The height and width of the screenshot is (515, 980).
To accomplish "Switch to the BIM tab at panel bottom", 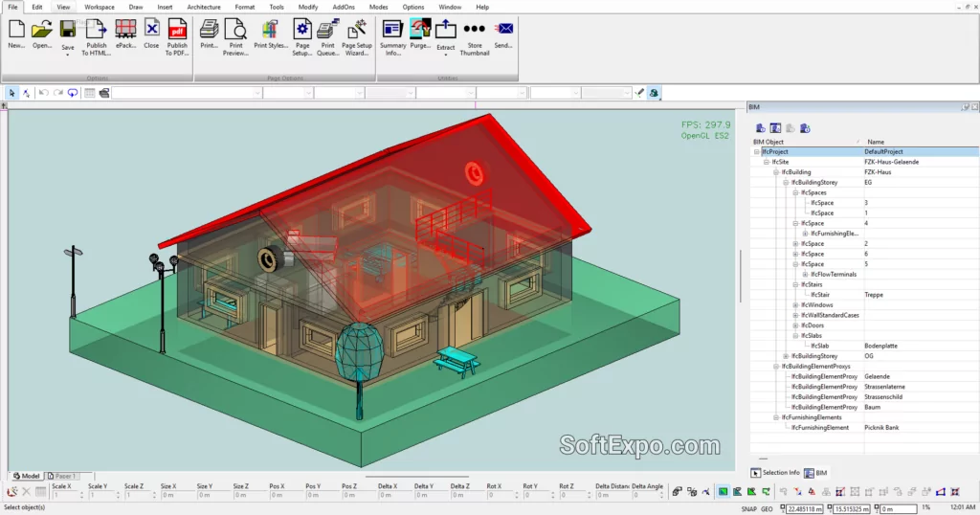I will point(816,473).
